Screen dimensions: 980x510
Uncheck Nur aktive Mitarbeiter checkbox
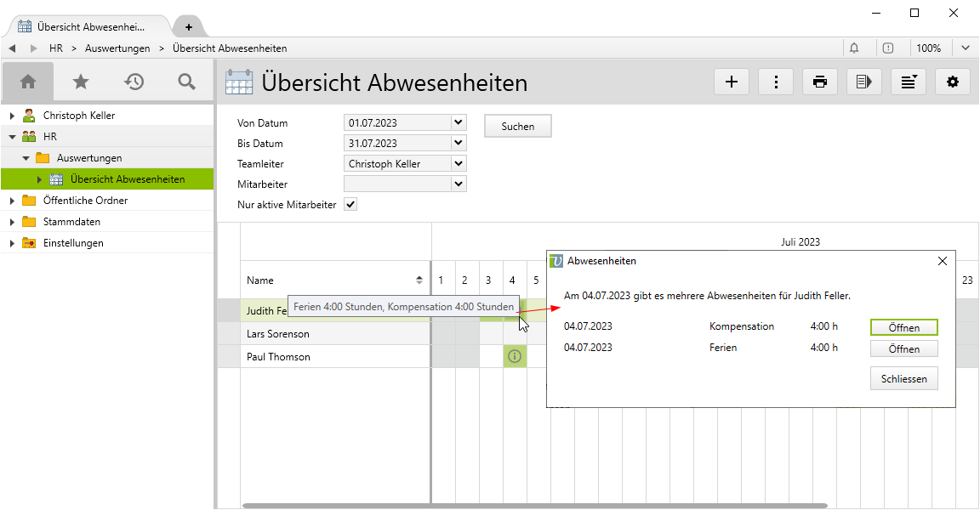[x=350, y=205]
